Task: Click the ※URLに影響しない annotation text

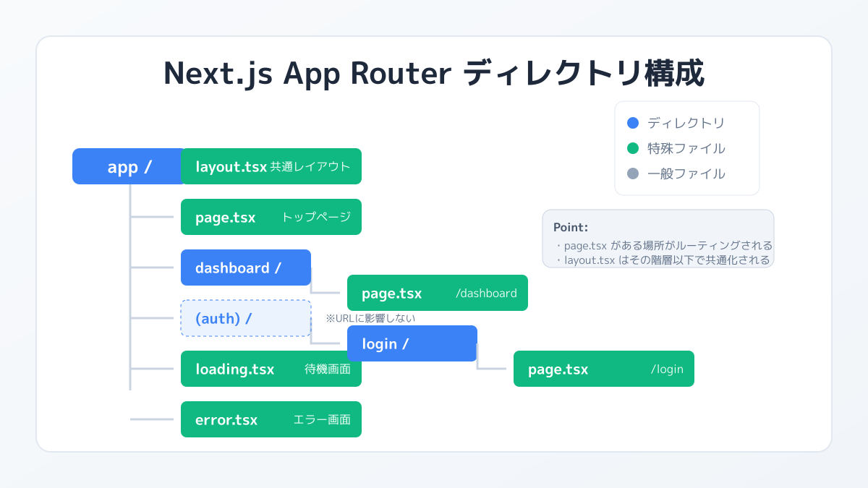Action: coord(371,317)
